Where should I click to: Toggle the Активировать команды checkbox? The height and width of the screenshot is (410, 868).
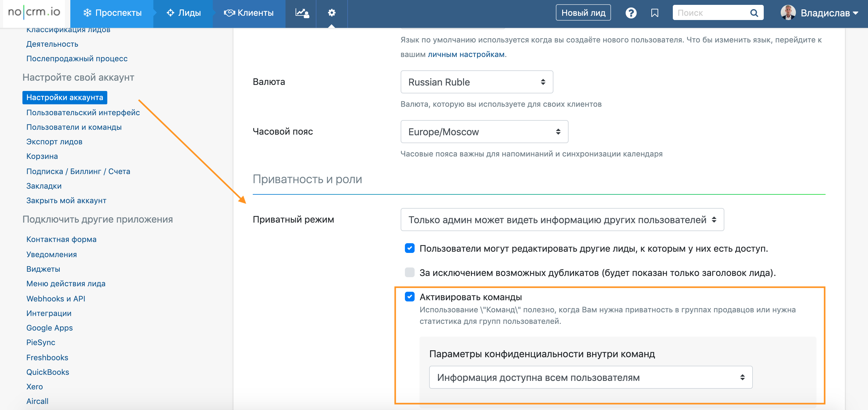coord(409,297)
